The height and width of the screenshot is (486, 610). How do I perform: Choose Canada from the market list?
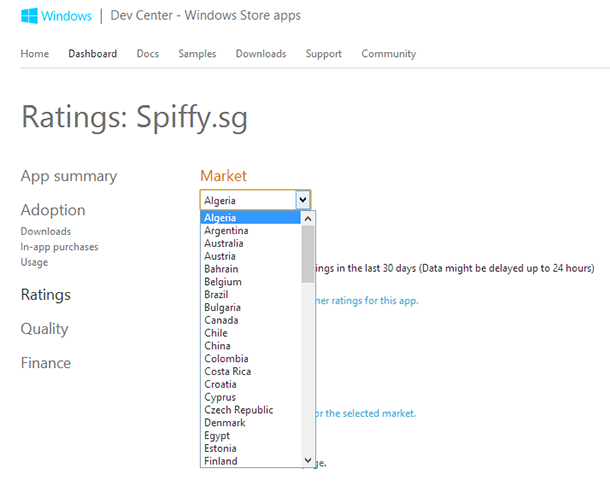click(x=251, y=320)
